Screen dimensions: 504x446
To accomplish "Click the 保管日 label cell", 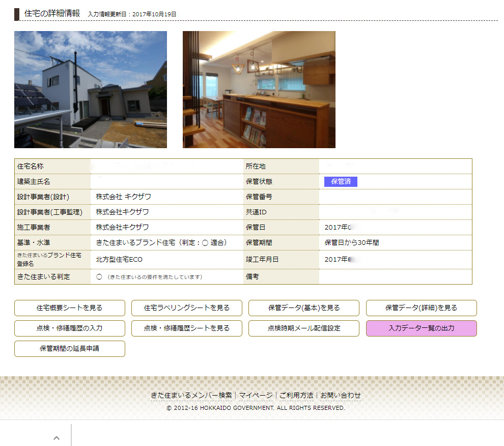I will click(281, 228).
